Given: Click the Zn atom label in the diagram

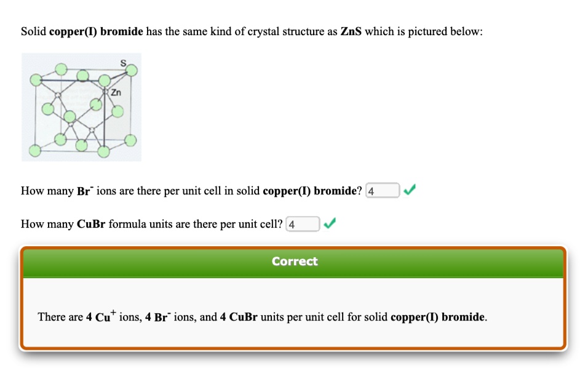Looking at the screenshot, I should coord(117,91).
